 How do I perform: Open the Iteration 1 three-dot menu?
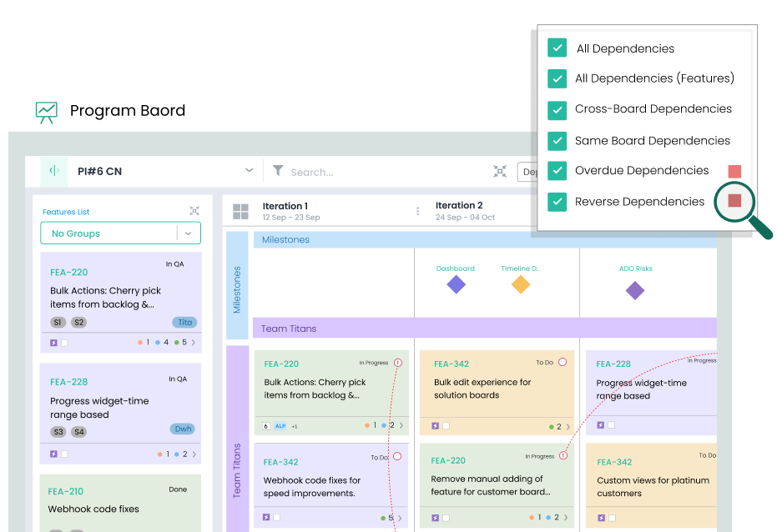click(418, 212)
